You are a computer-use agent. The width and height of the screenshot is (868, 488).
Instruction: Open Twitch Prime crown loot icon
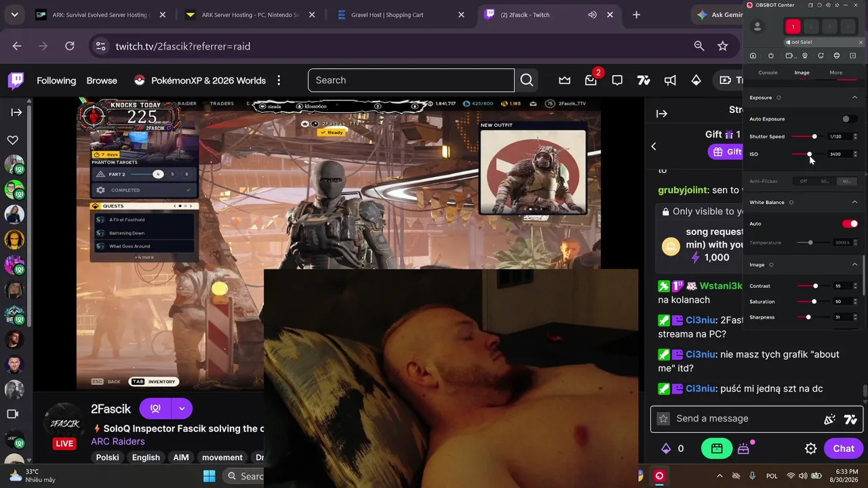[564, 80]
